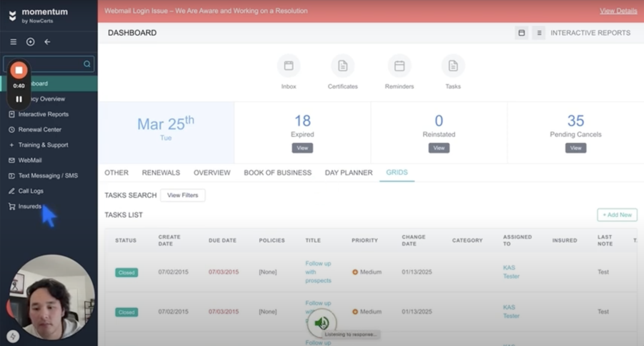Screen dimensions: 644x346
Task: Sort by the CHANGE DATE column header
Action: coord(414,240)
